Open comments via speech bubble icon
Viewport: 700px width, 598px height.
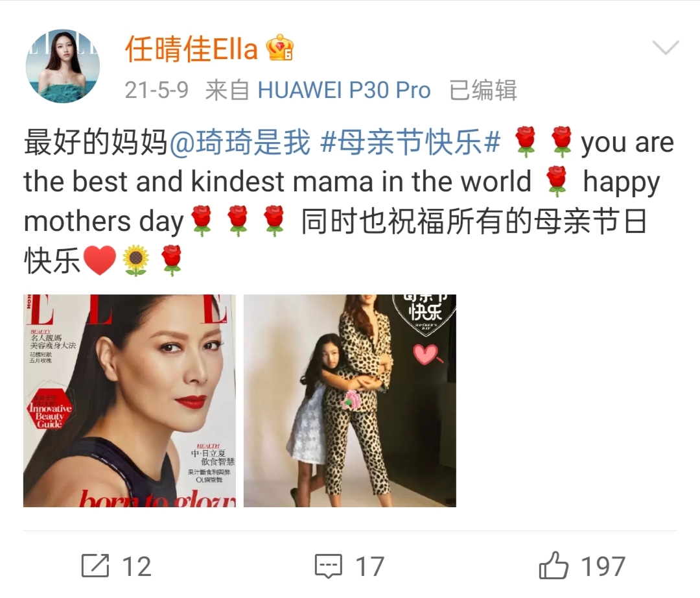tap(329, 566)
